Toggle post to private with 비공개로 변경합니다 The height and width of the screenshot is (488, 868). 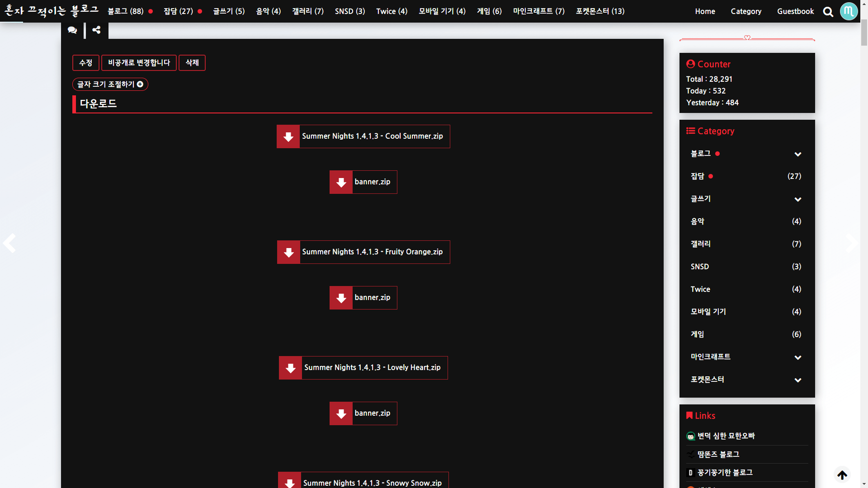[x=139, y=63]
